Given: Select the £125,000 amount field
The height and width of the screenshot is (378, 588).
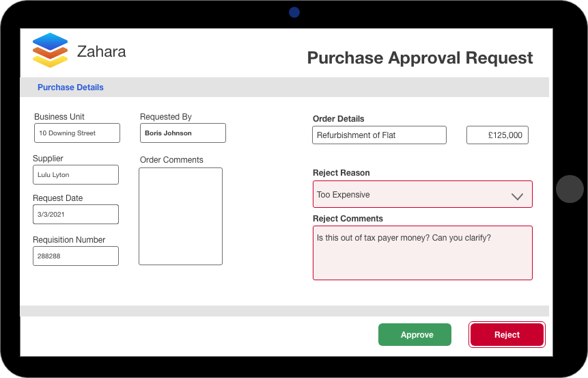Looking at the screenshot, I should [x=497, y=135].
